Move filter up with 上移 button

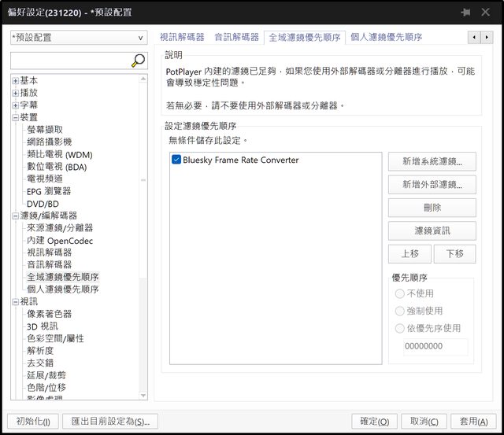pos(409,253)
